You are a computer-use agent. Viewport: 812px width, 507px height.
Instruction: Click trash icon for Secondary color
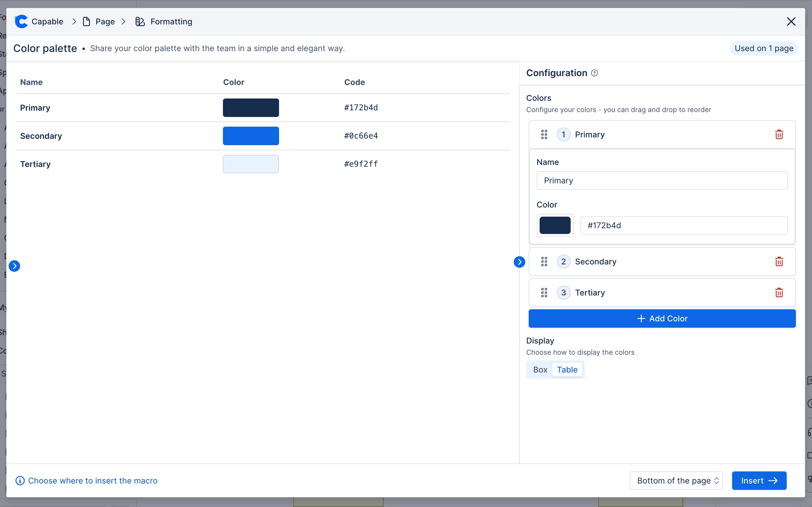(x=779, y=261)
